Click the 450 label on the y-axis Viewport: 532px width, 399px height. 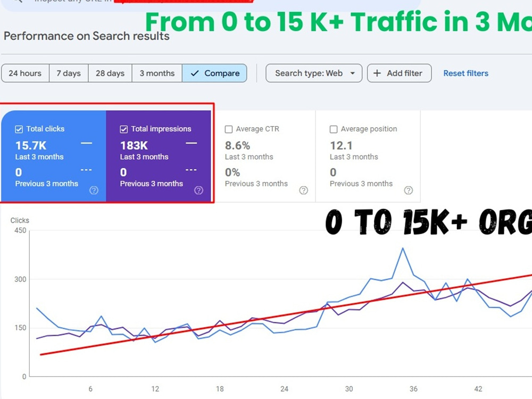pos(20,230)
